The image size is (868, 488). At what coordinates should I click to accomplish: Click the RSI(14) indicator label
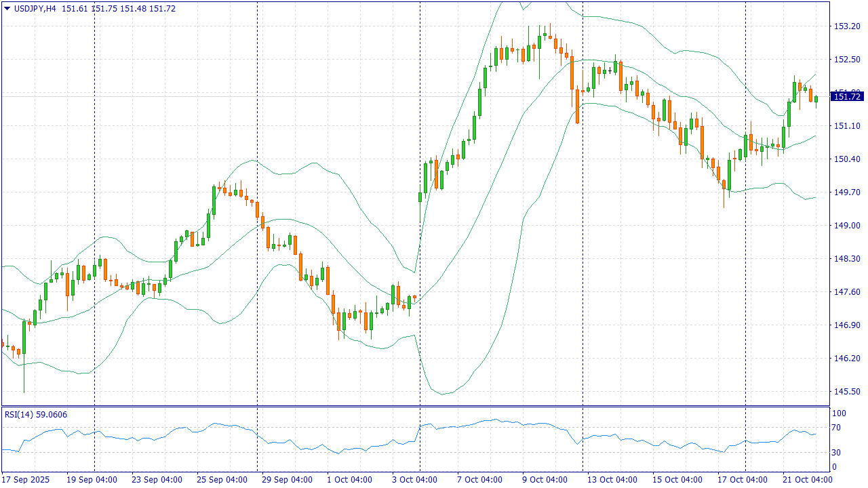[36, 415]
